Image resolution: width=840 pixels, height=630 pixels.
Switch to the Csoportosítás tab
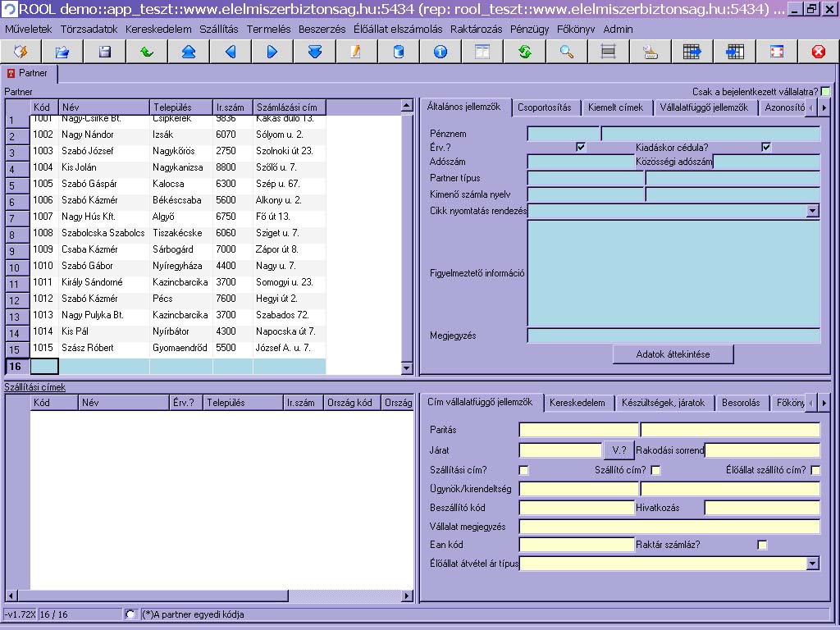(x=545, y=107)
